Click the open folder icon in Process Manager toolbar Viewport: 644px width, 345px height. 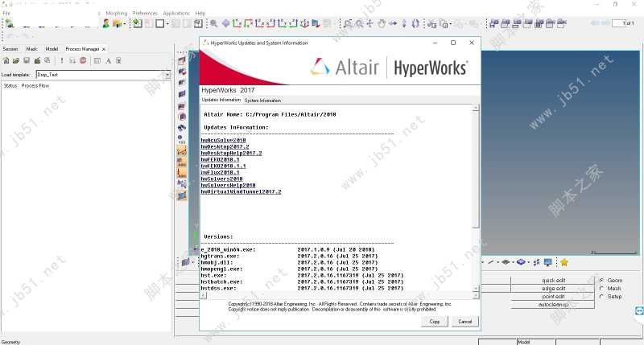(16, 60)
